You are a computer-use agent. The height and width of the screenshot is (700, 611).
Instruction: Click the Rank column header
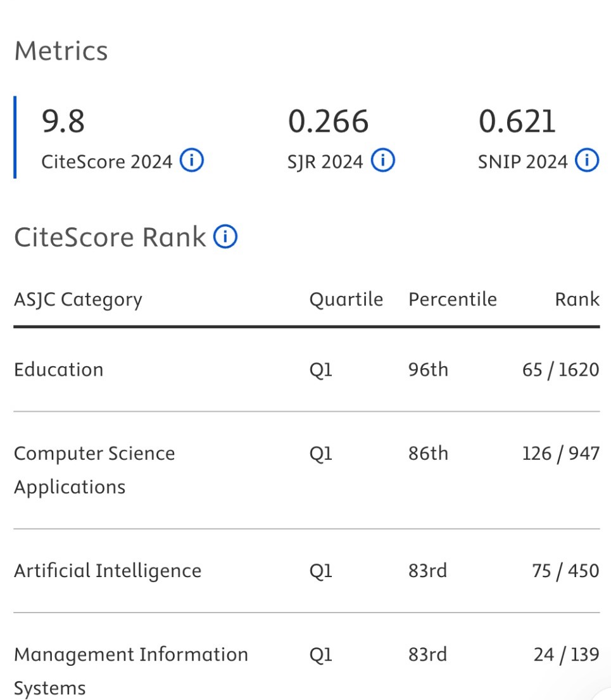coord(577,298)
